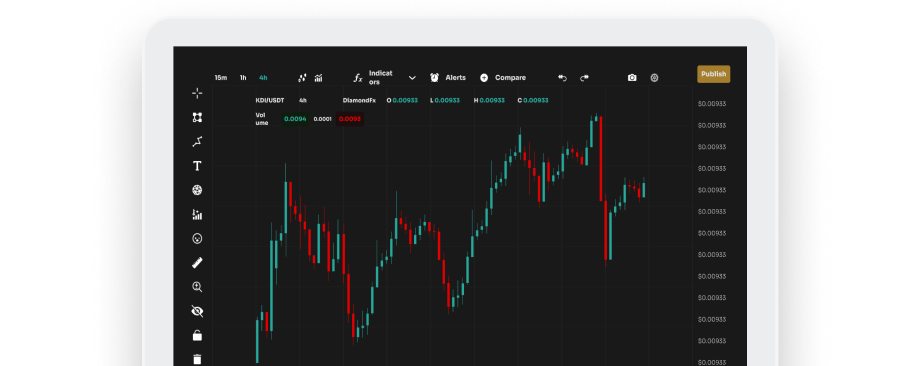Hide all drawings with crossed eye
This screenshot has width=920, height=366.
click(197, 311)
